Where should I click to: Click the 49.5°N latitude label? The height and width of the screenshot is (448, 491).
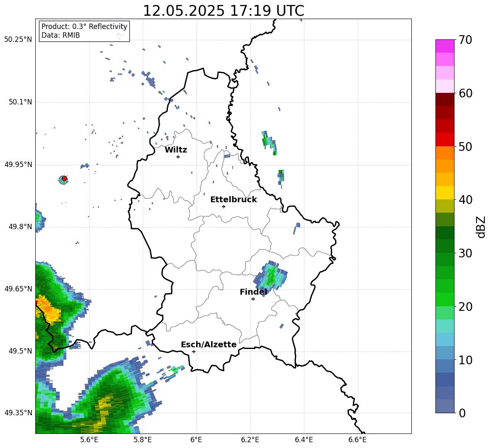[x=20, y=351]
